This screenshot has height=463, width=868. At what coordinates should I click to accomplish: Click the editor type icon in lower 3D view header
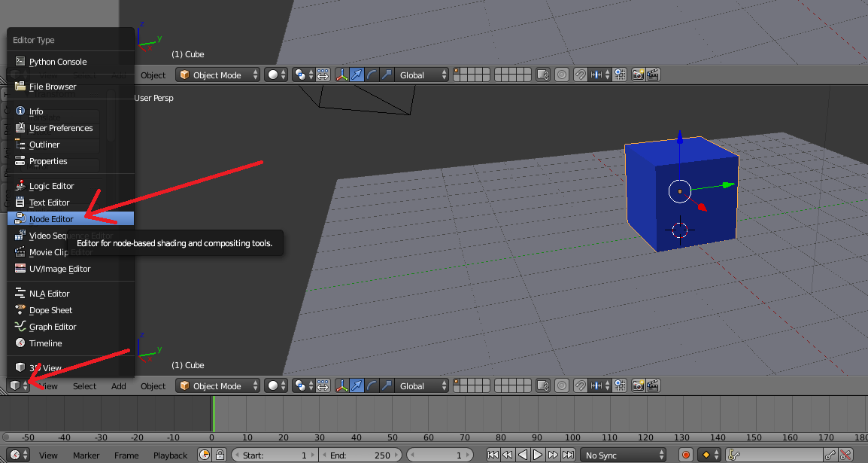pyautogui.click(x=18, y=385)
